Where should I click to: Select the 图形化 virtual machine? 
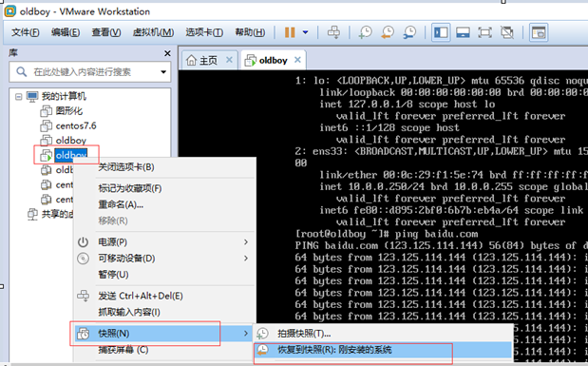[69, 110]
